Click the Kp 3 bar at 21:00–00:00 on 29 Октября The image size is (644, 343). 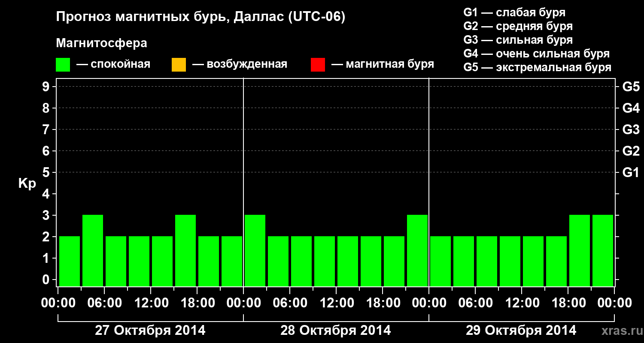point(603,250)
